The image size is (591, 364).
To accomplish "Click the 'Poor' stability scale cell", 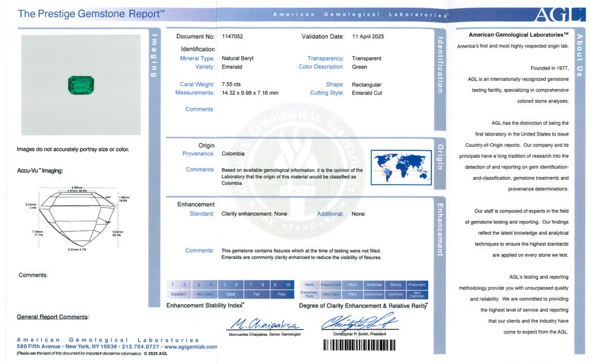I will tap(282, 294).
